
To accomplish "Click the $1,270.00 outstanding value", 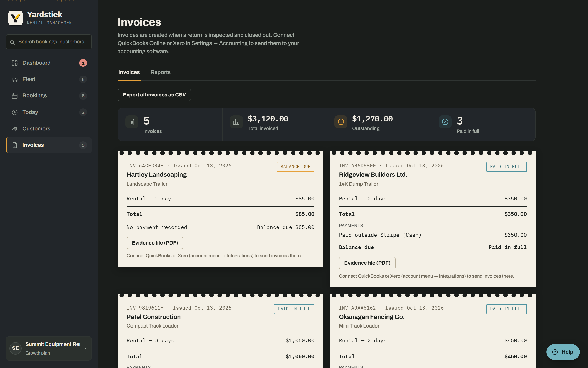I will point(372,119).
